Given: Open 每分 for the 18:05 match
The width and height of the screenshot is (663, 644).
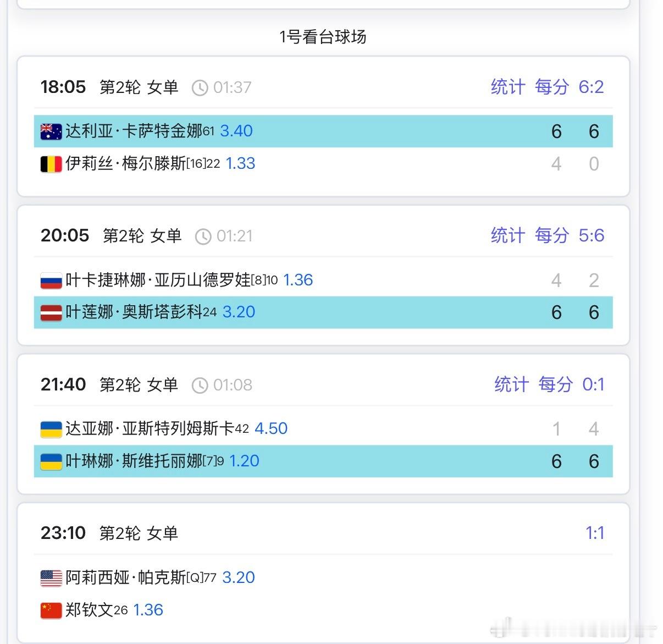Looking at the screenshot, I should pyautogui.click(x=551, y=87).
